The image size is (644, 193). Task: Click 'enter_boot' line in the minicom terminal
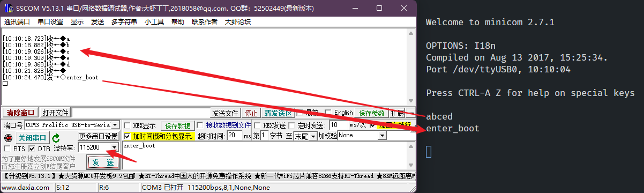(453, 129)
